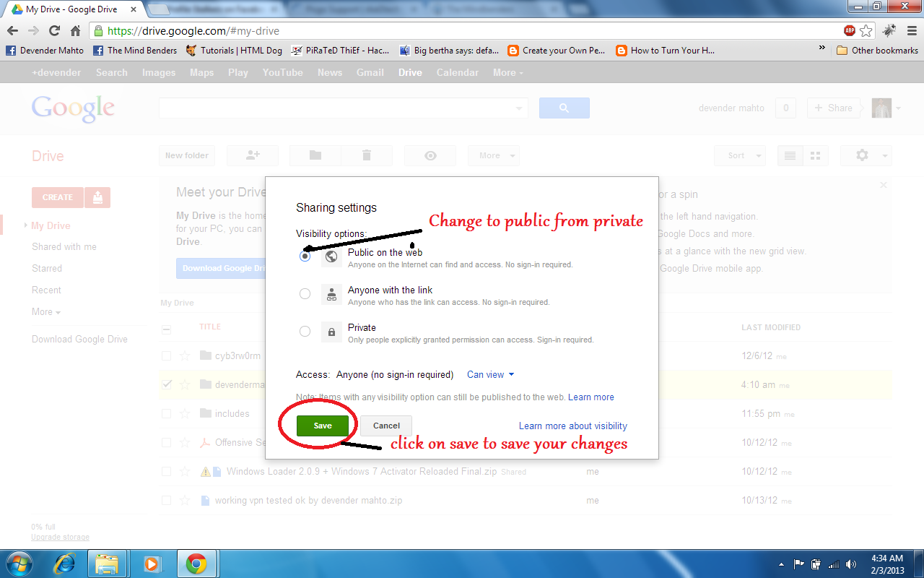
Task: Star the cyb3rw0rm folder
Action: [185, 355]
